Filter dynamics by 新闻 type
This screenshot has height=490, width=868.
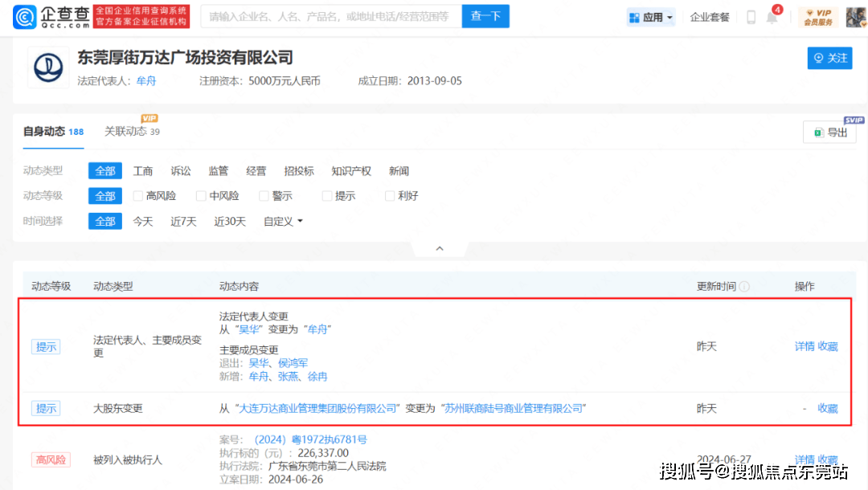(399, 171)
